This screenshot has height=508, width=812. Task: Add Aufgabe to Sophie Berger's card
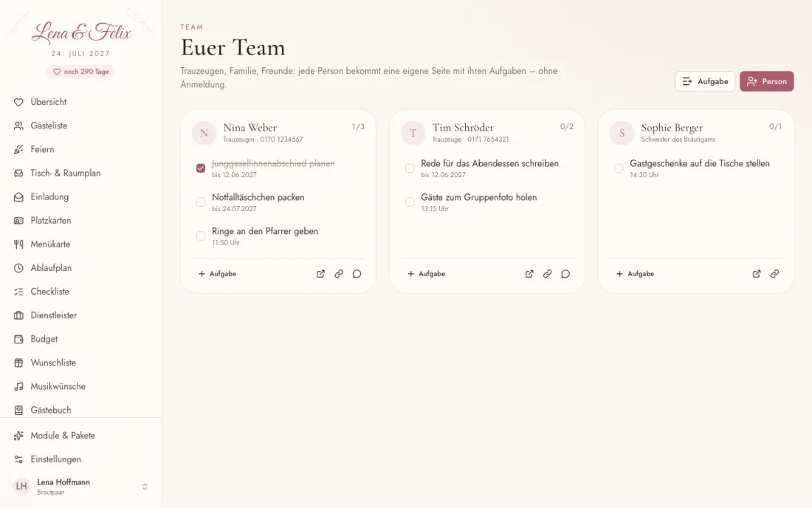click(635, 274)
